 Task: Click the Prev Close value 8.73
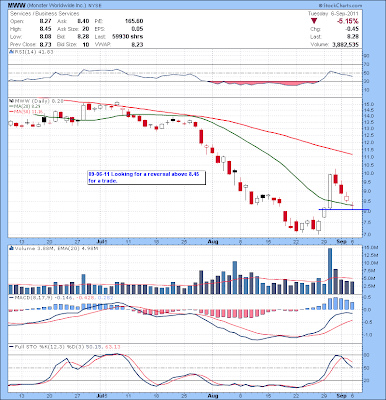click(46, 44)
